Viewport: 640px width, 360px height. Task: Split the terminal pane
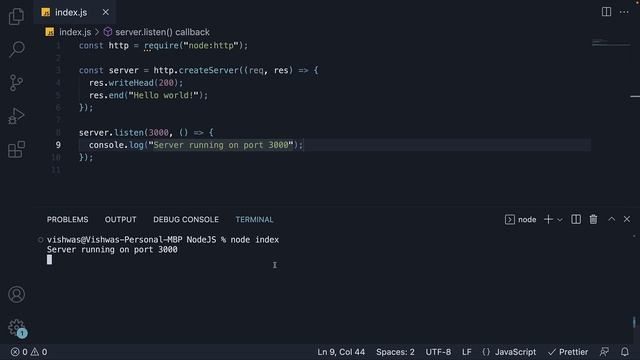pyautogui.click(x=576, y=220)
